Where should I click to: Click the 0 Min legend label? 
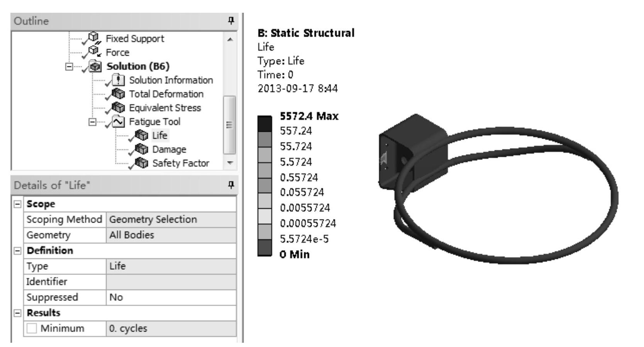[x=295, y=254]
